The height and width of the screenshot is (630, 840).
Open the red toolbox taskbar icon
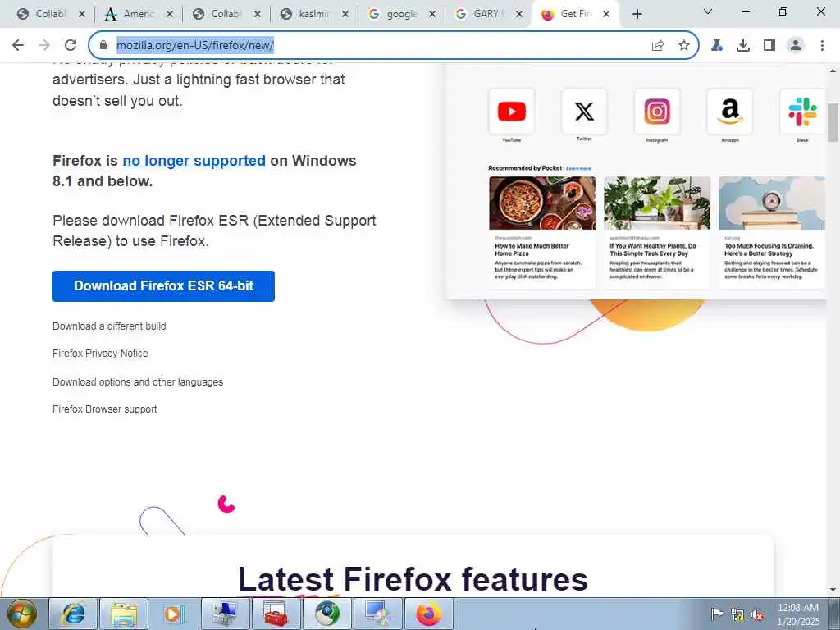tap(276, 614)
